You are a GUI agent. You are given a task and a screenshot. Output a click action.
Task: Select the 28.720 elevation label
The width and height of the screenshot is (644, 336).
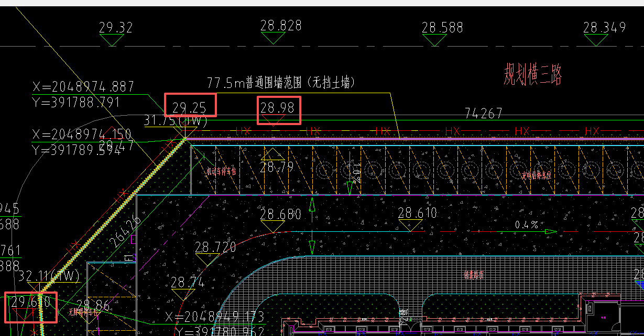tap(215, 247)
